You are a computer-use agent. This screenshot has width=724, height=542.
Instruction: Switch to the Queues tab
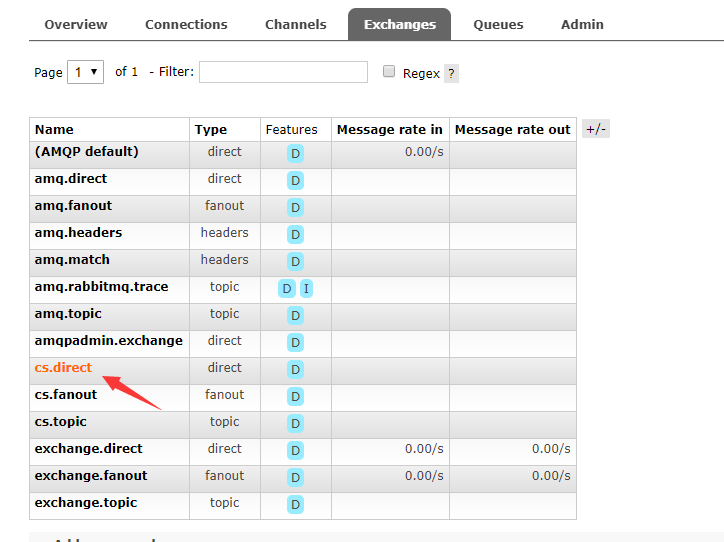pyautogui.click(x=498, y=24)
